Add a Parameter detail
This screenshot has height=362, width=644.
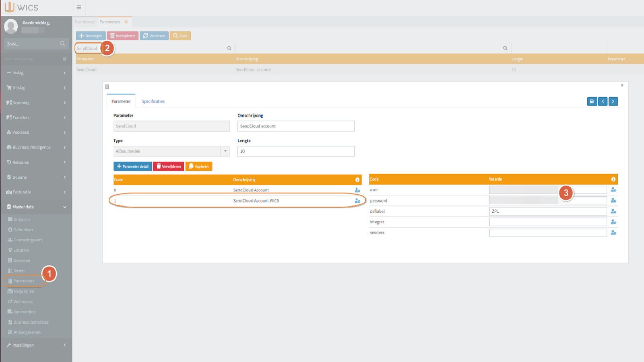[x=133, y=166]
